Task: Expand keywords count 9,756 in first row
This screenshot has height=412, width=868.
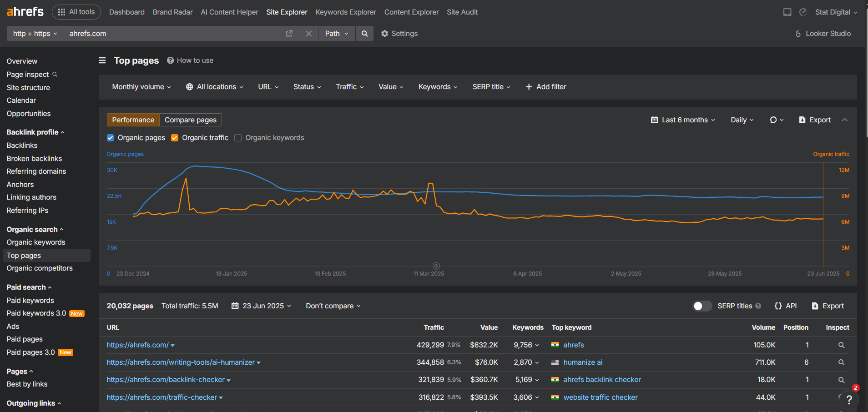Action: (x=526, y=345)
